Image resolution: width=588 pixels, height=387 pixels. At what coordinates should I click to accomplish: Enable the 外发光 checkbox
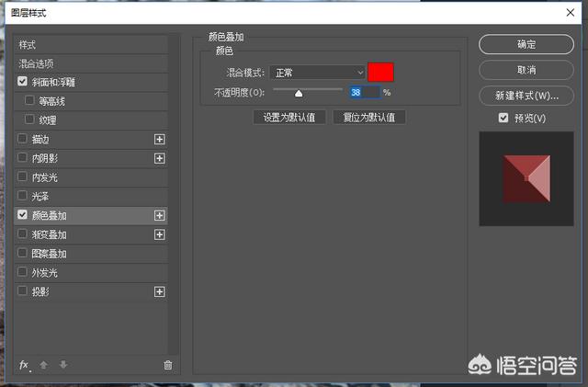22,272
